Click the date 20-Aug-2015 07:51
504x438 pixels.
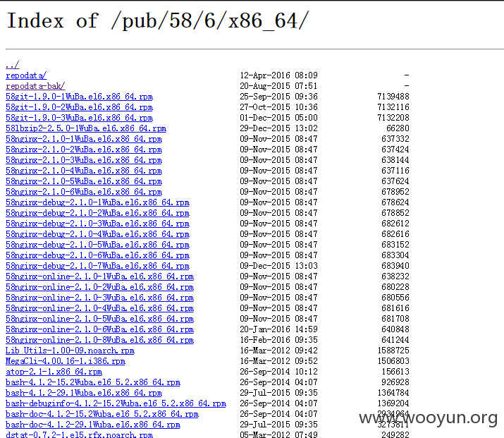(278, 86)
